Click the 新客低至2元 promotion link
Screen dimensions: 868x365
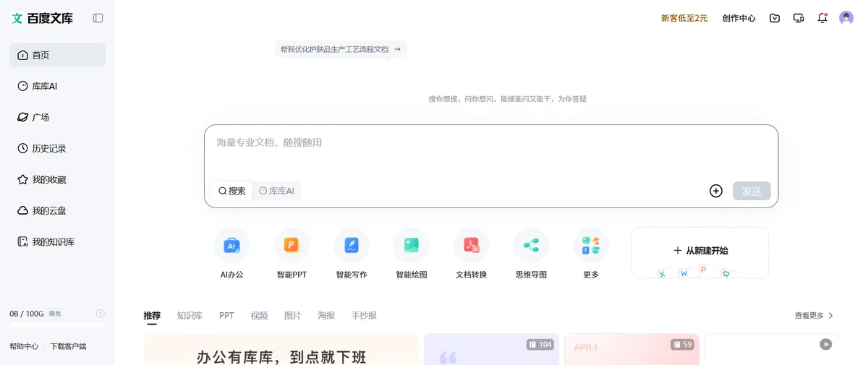pos(684,18)
